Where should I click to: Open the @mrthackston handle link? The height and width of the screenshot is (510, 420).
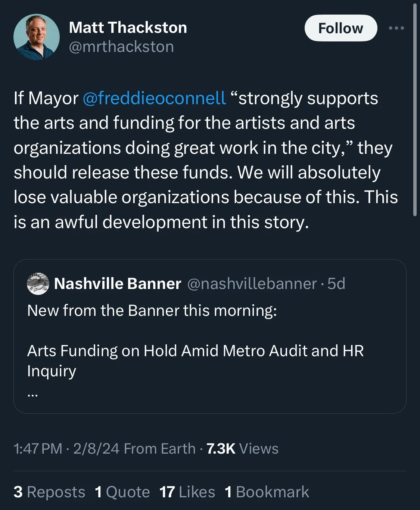[x=121, y=47]
